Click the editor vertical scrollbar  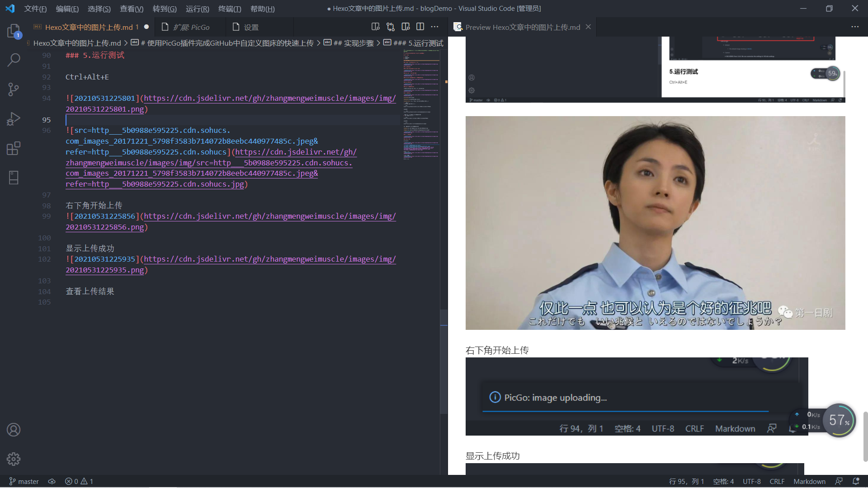443,361
